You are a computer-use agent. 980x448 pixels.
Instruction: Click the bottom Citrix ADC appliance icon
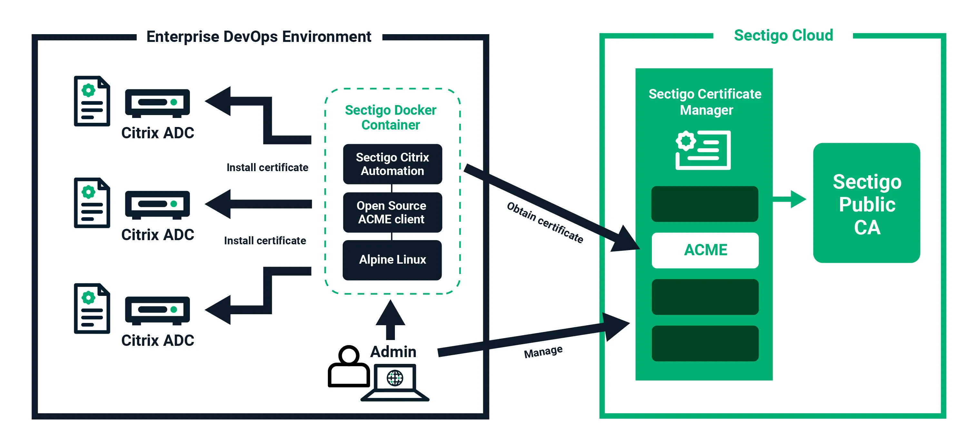tap(157, 311)
